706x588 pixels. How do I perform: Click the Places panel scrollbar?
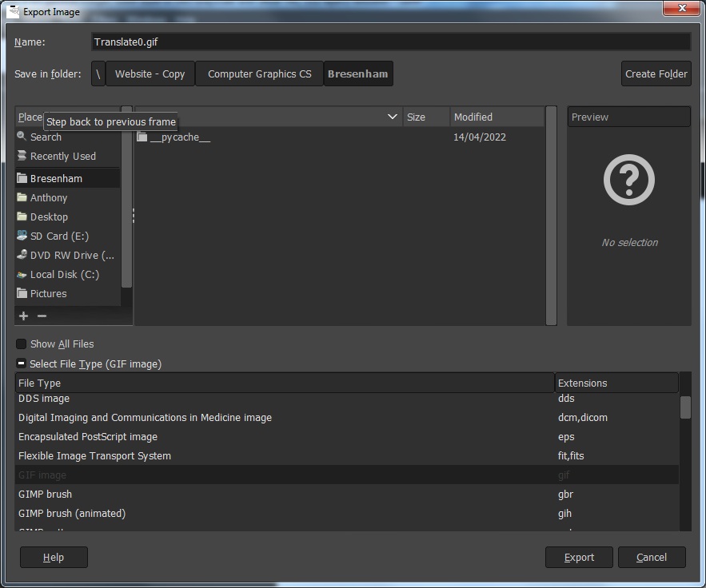(126, 197)
